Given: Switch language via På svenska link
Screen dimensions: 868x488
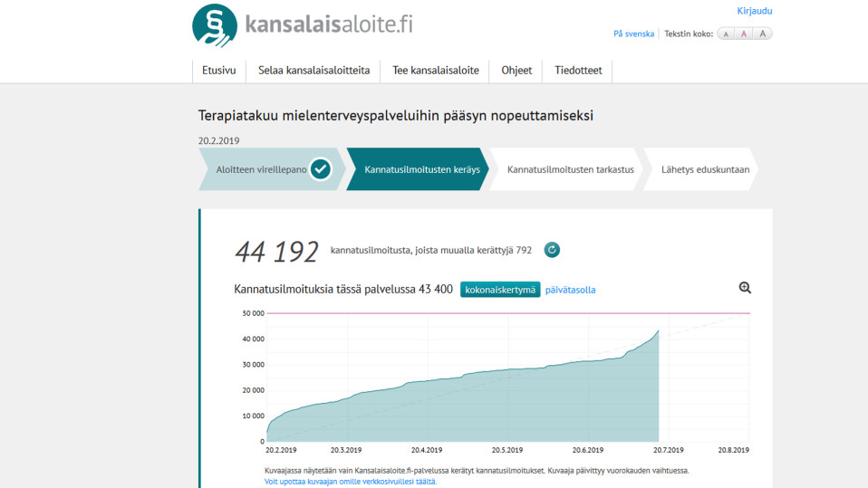Looking at the screenshot, I should [x=633, y=33].
